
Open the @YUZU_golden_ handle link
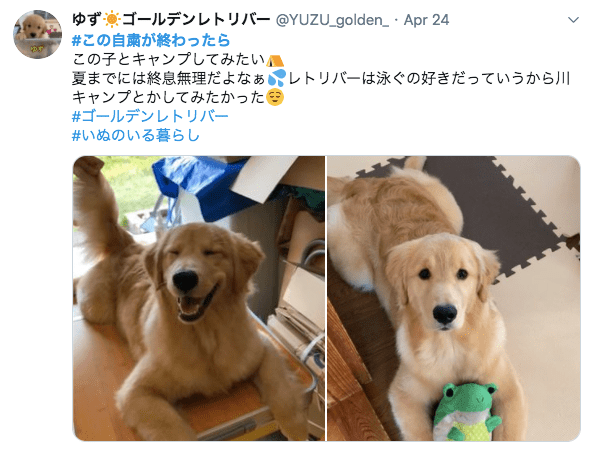(x=332, y=20)
